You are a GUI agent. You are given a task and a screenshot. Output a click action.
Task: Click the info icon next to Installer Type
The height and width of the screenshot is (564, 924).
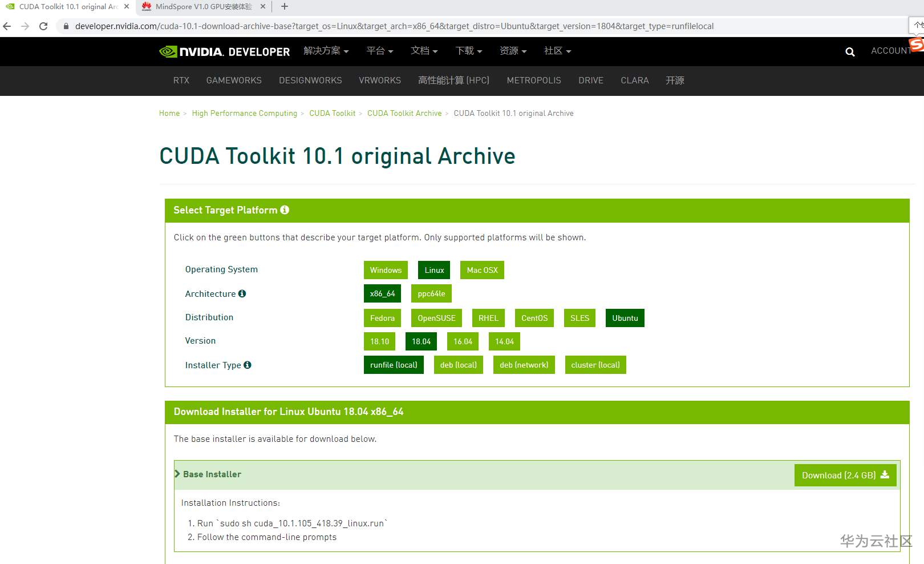(x=248, y=365)
